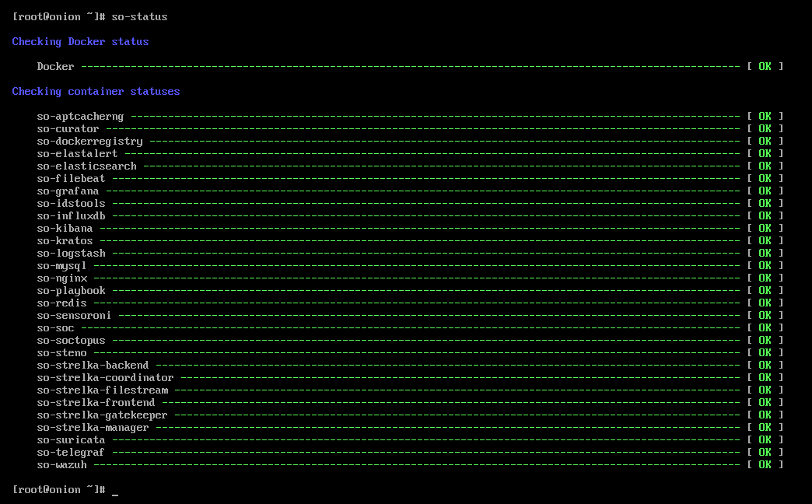This screenshot has width=812, height=504.
Task: Click the OK status for so-steno
Action: 765,352
